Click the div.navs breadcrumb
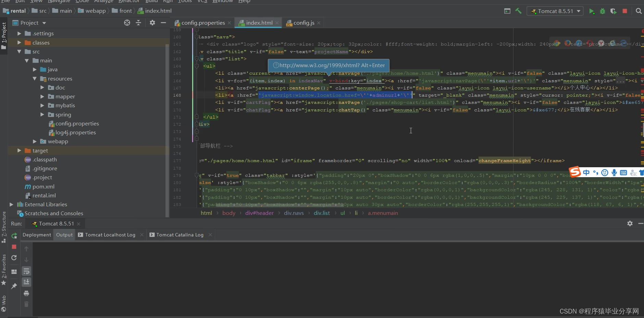 click(294, 213)
